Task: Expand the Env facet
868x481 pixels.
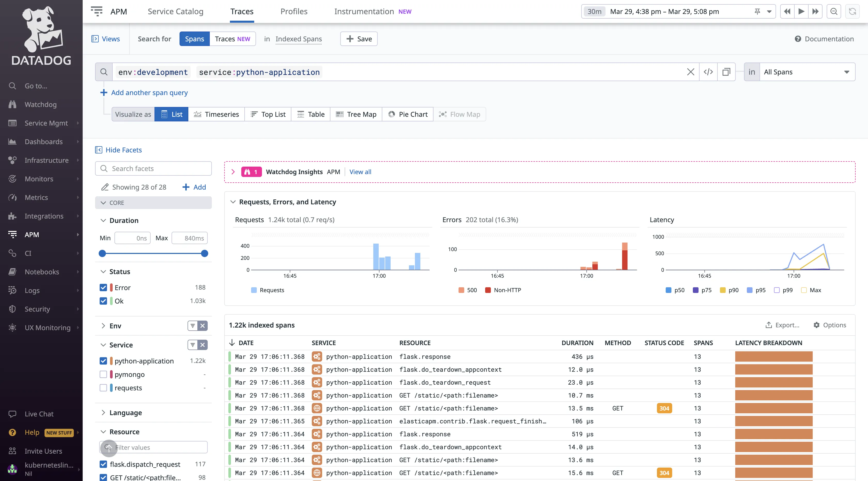Action: tap(103, 326)
